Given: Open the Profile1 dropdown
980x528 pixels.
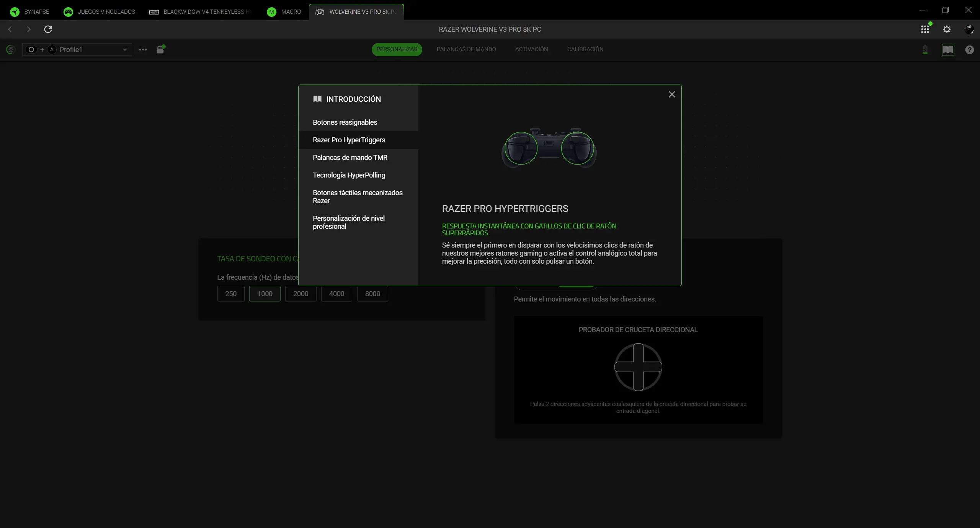Looking at the screenshot, I should 124,49.
